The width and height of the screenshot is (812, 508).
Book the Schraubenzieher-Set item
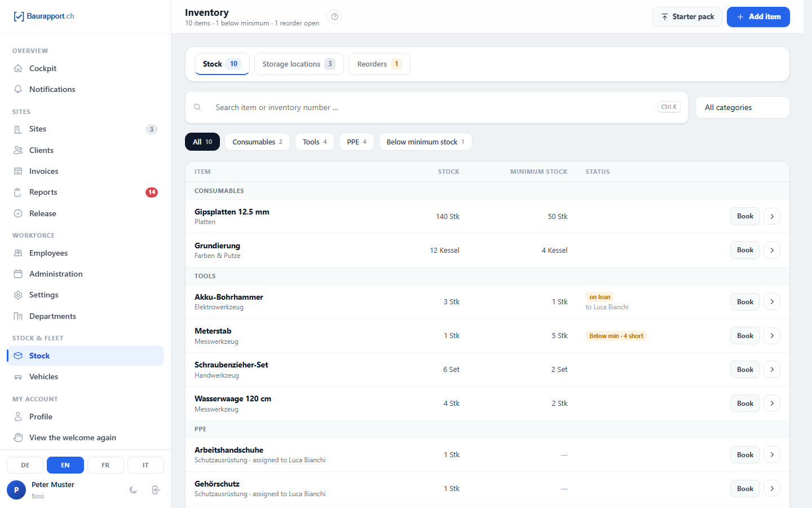(745, 370)
